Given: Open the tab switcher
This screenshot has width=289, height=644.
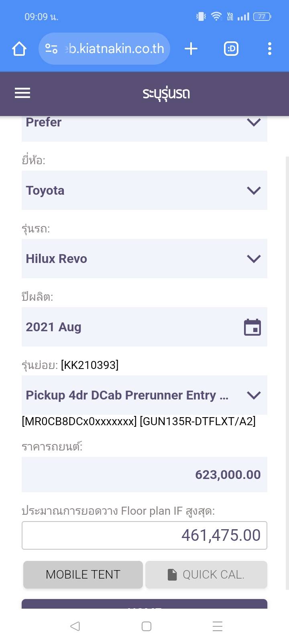Looking at the screenshot, I should point(231,49).
